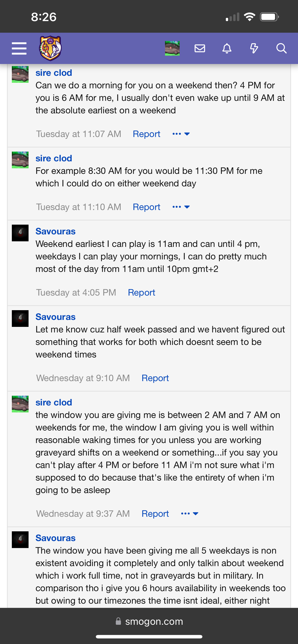Expand more options on Tuesday 11:10 AM message

[181, 207]
